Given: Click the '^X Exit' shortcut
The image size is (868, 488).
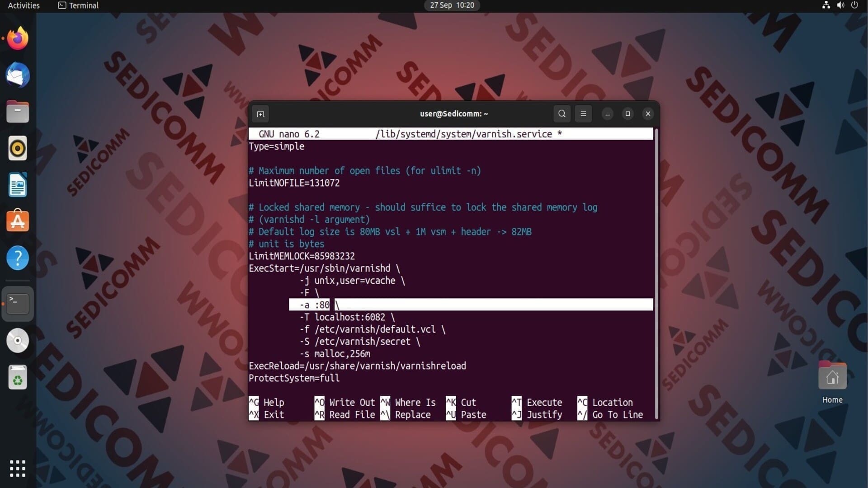Looking at the screenshot, I should coord(267,414).
